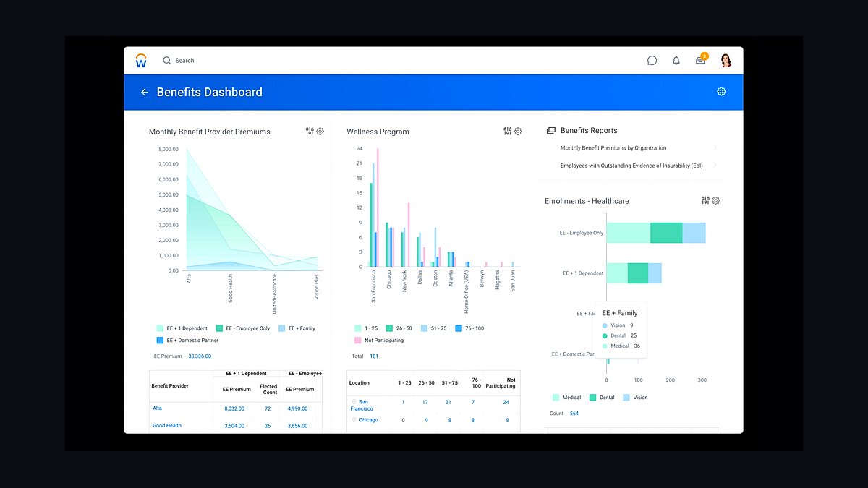Click the Location column header
This screenshot has height=488, width=868.
click(x=359, y=383)
